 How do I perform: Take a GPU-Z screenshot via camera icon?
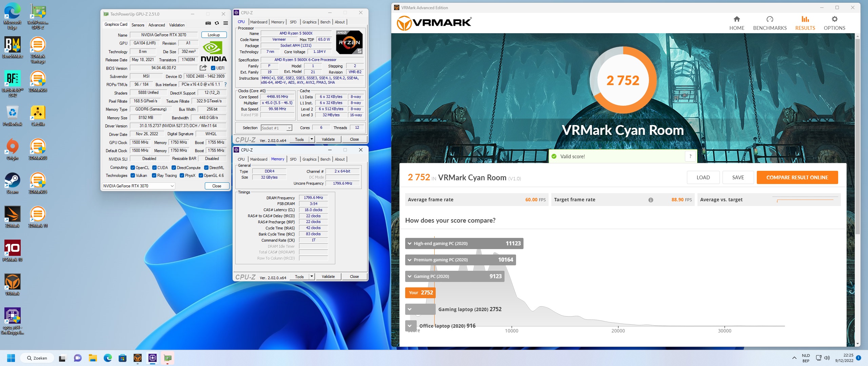(x=208, y=23)
